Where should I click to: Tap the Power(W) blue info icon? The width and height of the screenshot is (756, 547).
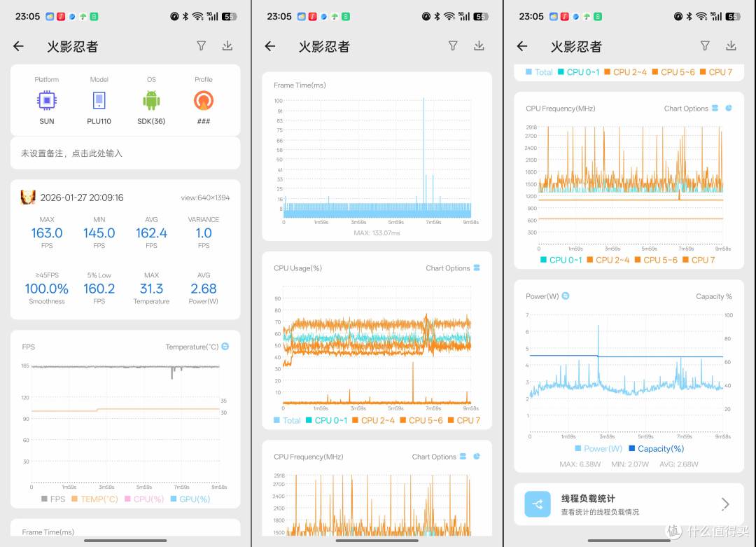pos(566,296)
